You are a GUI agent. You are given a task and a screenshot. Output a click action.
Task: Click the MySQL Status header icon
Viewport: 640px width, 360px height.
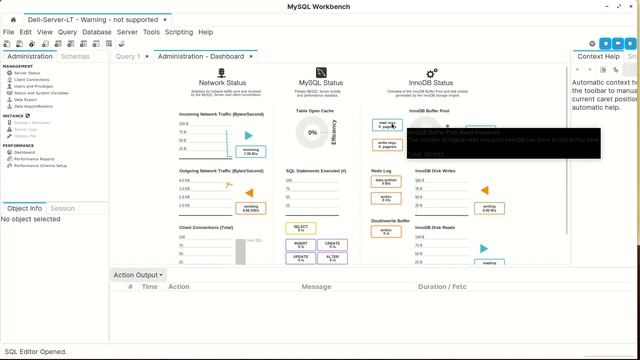coord(321,73)
